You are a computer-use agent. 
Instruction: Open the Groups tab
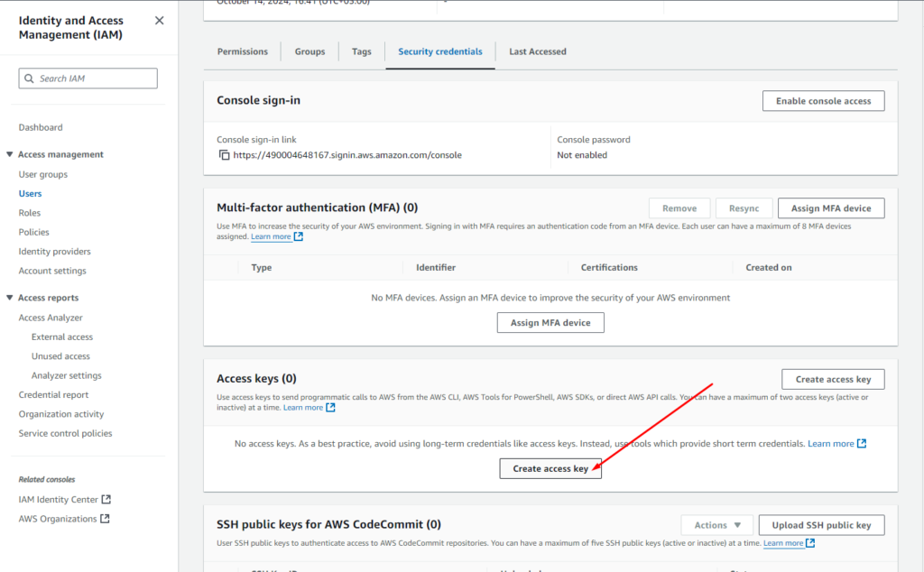pos(310,51)
